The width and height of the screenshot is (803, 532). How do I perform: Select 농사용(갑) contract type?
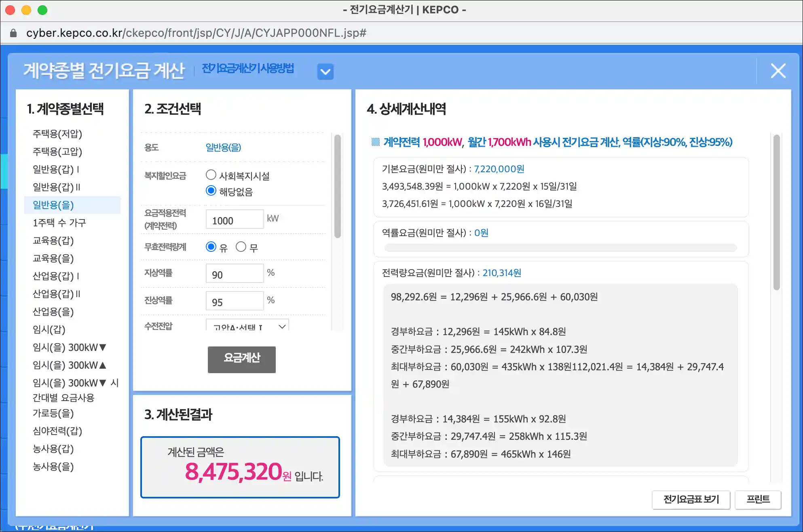pos(53,449)
